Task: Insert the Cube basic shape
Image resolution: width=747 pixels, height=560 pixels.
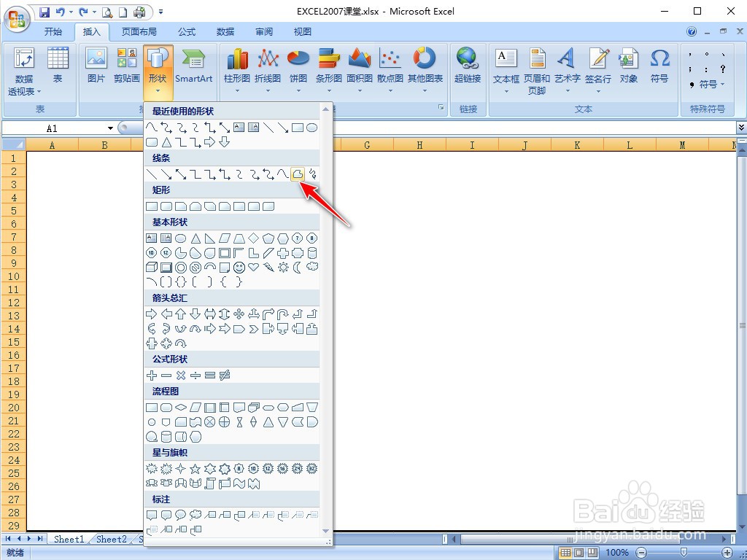Action: click(152, 267)
